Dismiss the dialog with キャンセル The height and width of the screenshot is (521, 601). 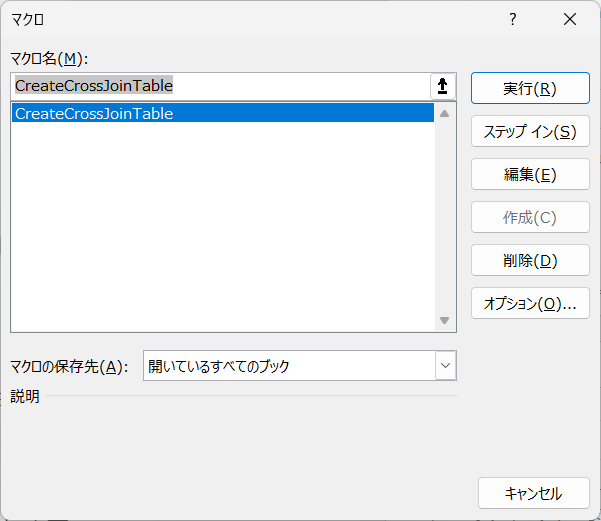tap(534, 493)
